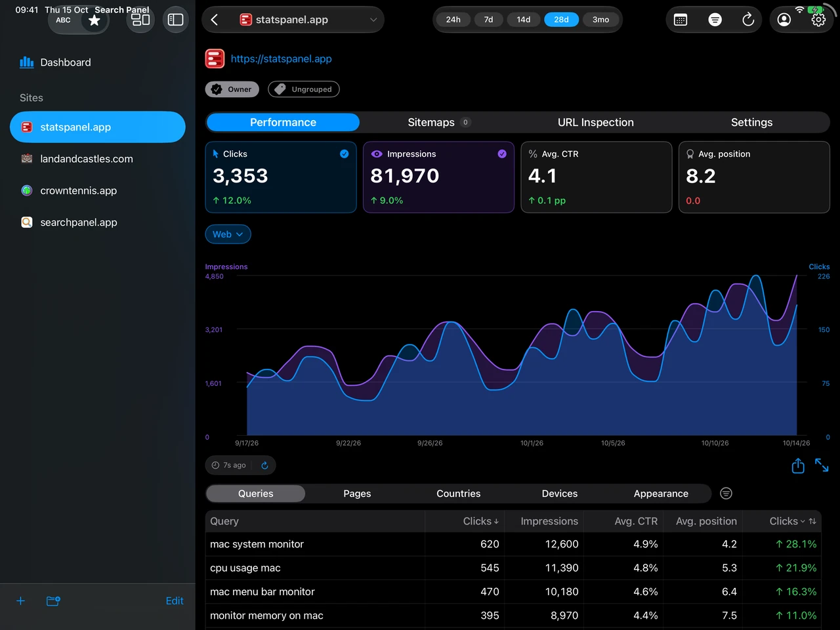Viewport: 840px width, 630px height.
Task: Toggle the comparison column sort arrows
Action: point(812,521)
